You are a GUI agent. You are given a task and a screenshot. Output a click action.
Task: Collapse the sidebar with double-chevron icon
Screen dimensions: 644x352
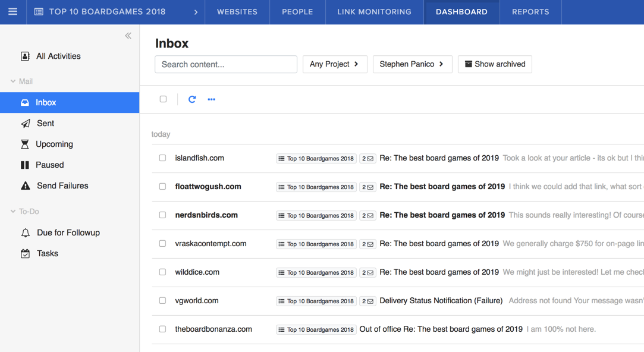click(x=128, y=36)
